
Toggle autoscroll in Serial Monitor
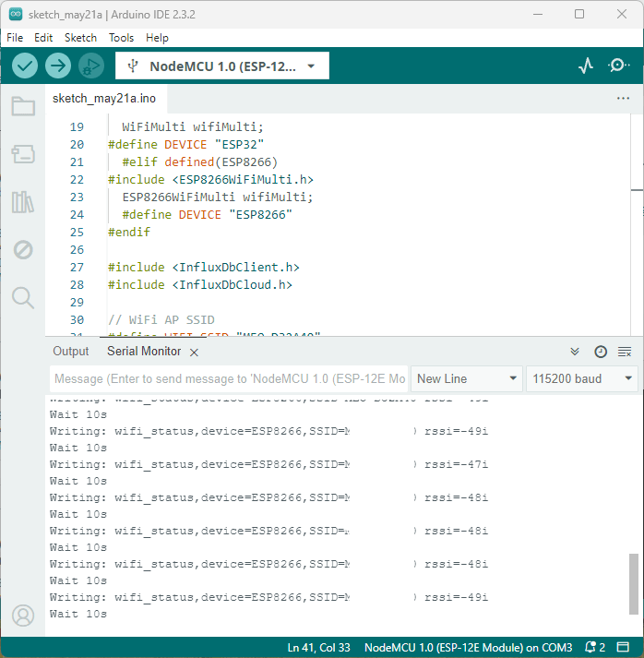575,352
